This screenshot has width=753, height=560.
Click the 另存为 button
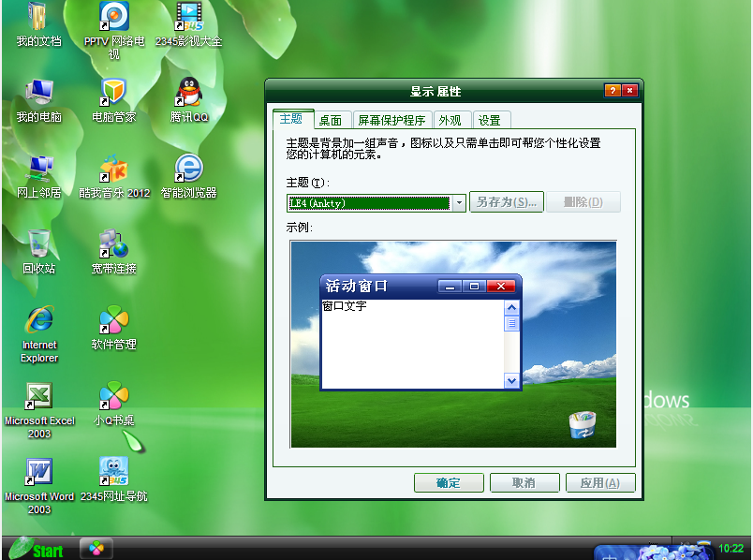pos(507,201)
